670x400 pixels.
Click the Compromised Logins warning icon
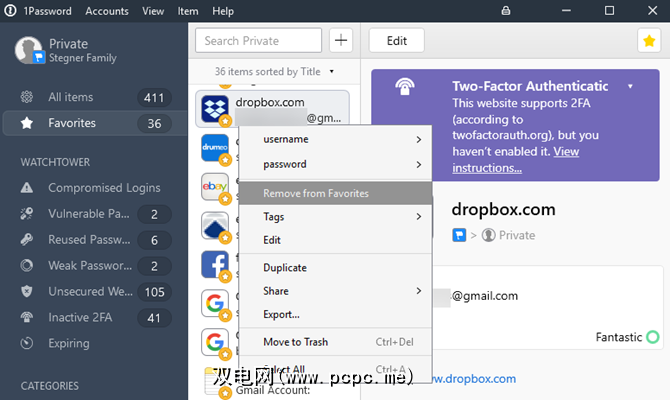coord(26,188)
